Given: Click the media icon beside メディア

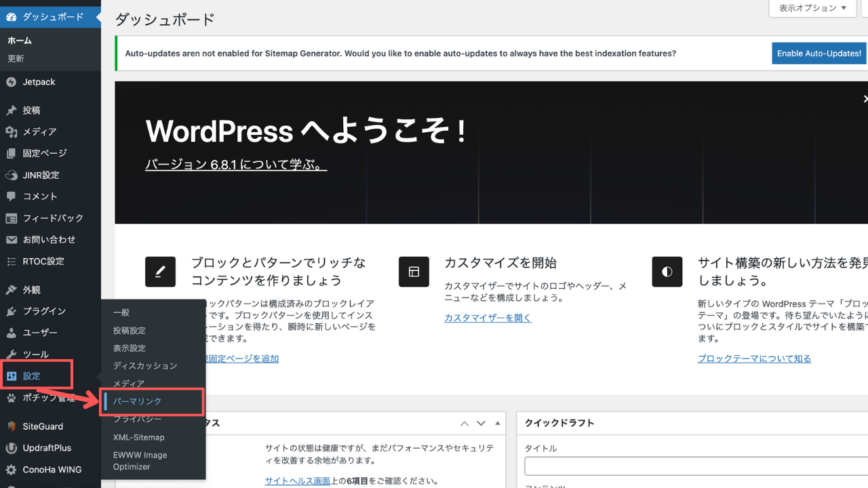Looking at the screenshot, I should tap(11, 132).
